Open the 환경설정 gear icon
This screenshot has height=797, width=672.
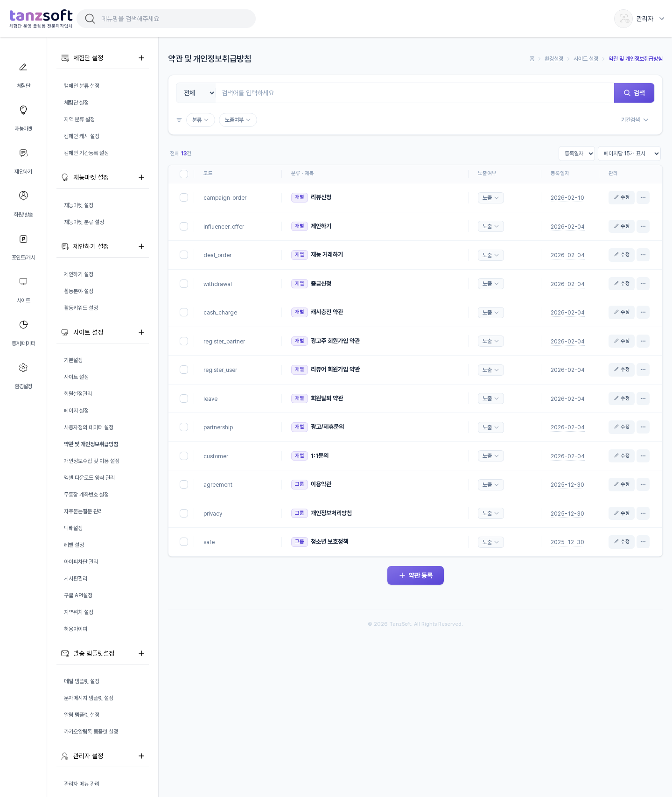[x=23, y=368]
